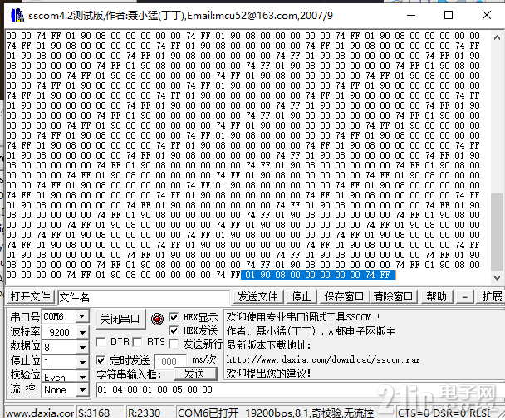
Task: Open 帮助 help button
Action: 437,296
